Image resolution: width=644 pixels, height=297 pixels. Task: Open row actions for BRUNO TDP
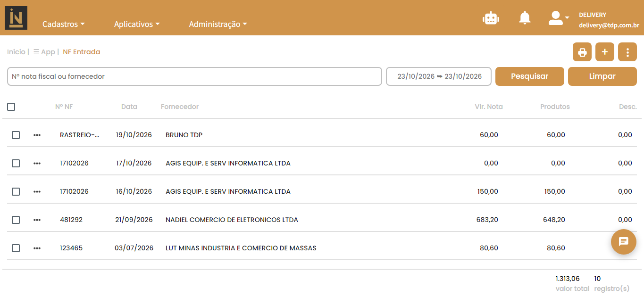(x=37, y=135)
